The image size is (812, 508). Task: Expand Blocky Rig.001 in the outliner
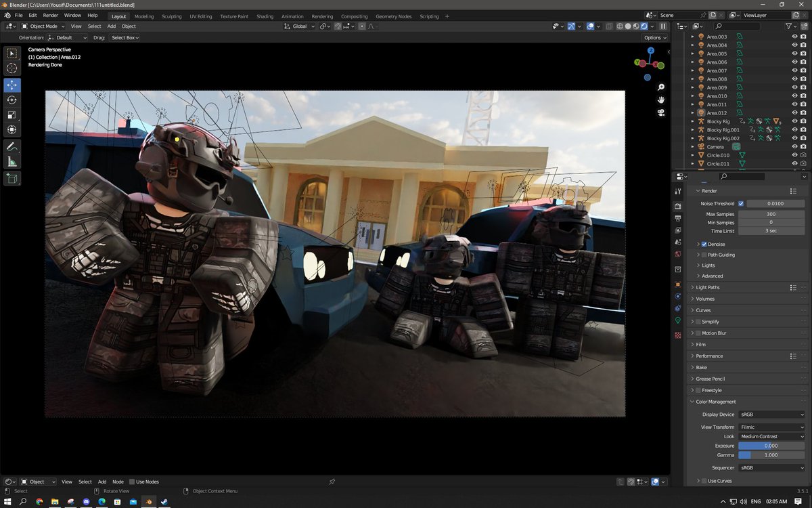pyautogui.click(x=692, y=129)
